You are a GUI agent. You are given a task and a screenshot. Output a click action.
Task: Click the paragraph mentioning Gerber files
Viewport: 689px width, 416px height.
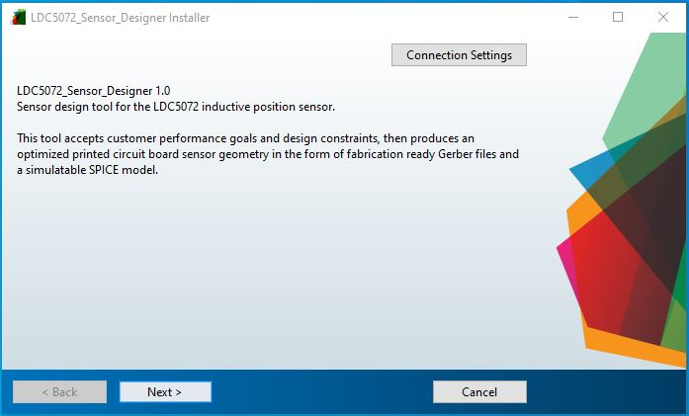tap(268, 154)
